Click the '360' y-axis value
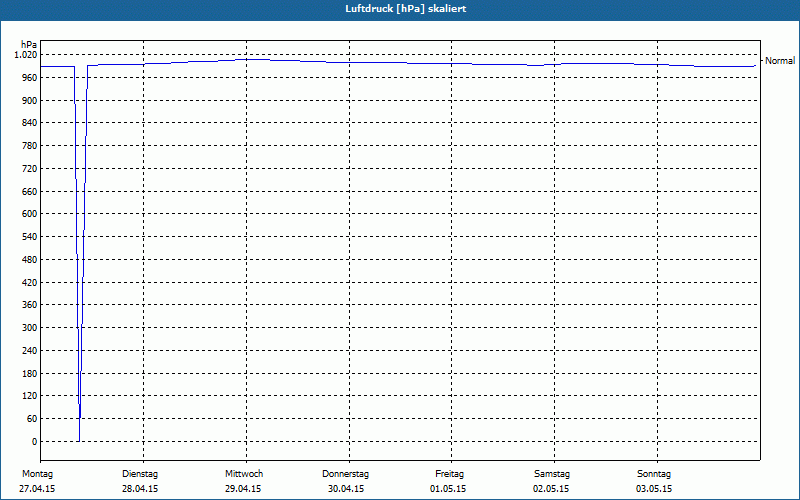The height and width of the screenshot is (500, 800). pos(31,305)
